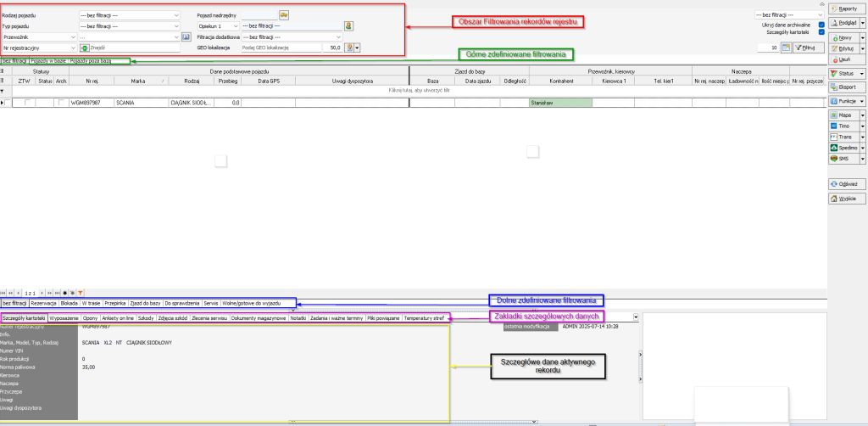Click the calendar icon beside the Filtruj button
This screenshot has width=868, height=426.
pos(786,48)
